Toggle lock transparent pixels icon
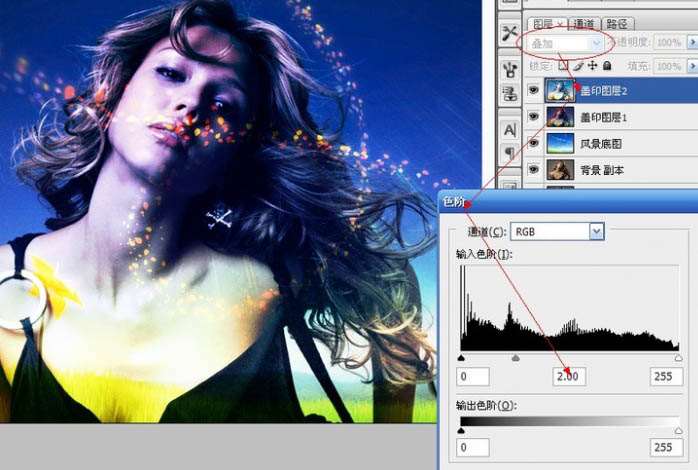The height and width of the screenshot is (470, 698). click(564, 66)
